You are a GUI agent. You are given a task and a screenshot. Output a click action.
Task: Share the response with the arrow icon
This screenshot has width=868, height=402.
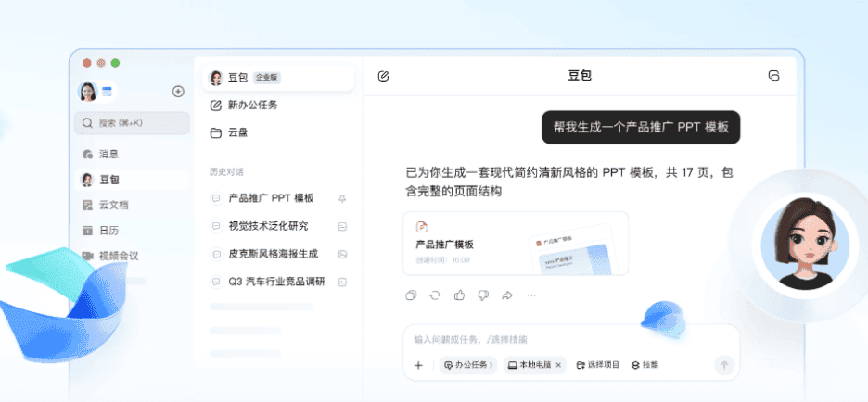click(507, 295)
